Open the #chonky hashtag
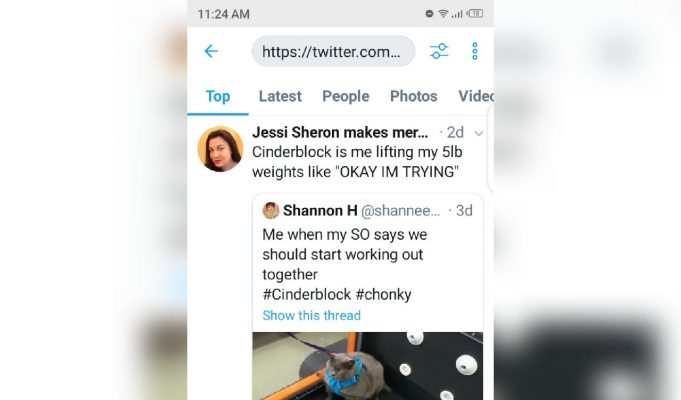Viewport: 681px width, 400px height. click(383, 294)
